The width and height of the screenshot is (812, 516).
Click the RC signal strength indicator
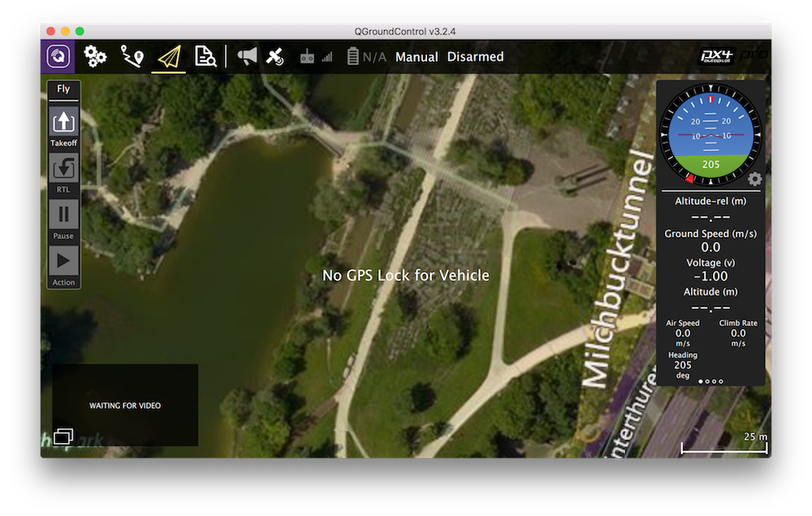pos(316,57)
